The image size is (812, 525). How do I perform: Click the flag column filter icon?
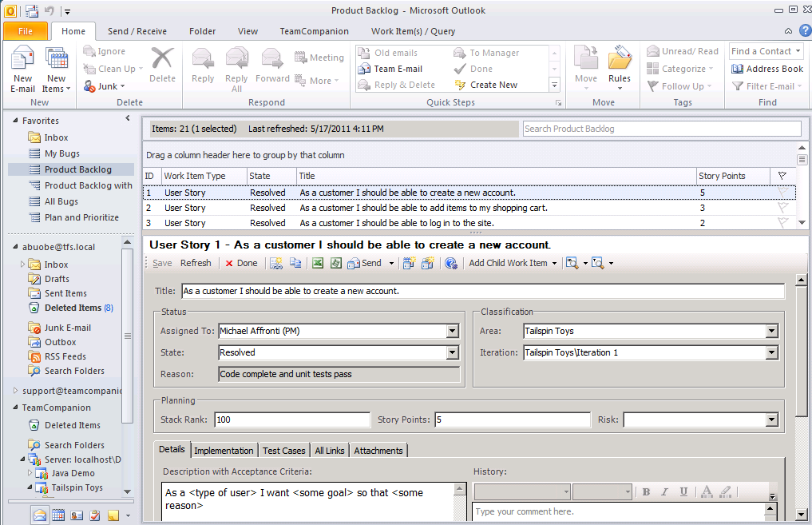pyautogui.click(x=782, y=176)
